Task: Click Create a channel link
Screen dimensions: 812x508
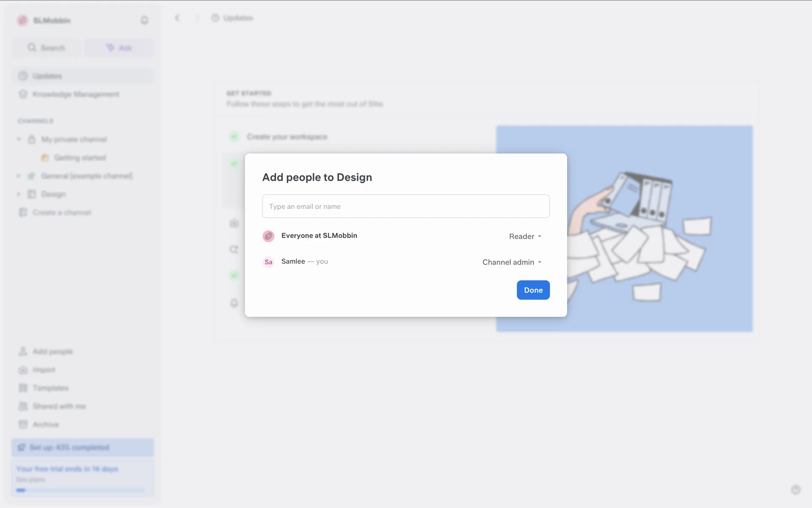Action: (x=62, y=212)
